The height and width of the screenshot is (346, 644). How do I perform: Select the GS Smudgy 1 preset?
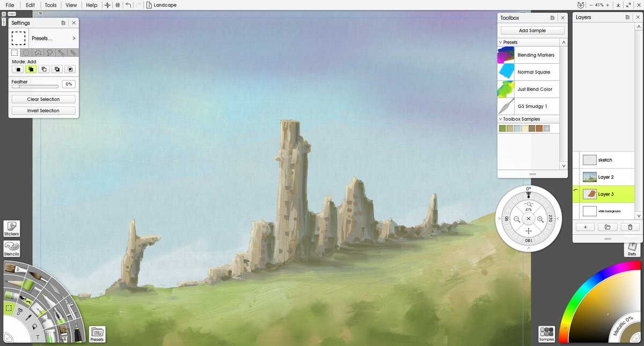(529, 106)
